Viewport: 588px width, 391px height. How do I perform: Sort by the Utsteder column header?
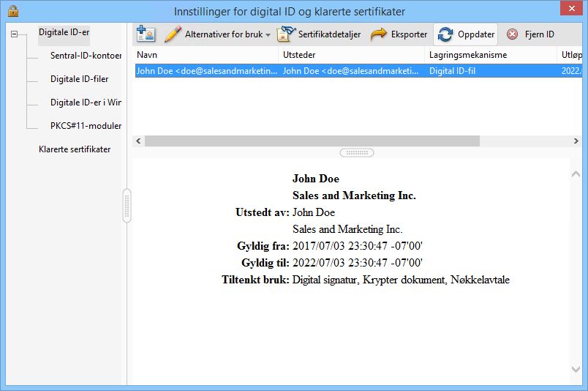click(x=351, y=55)
